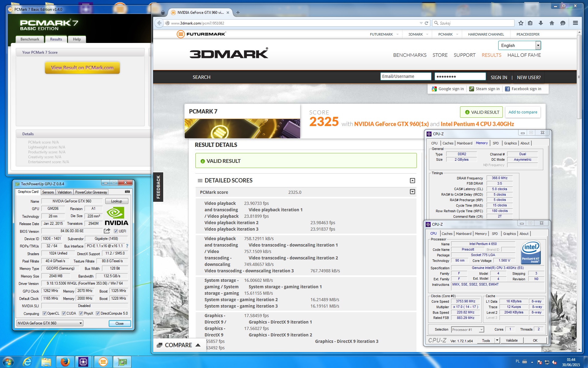This screenshot has width=588, height=368.
Task: Switch to PCMark 7 taskbar icon
Action: tap(103, 362)
